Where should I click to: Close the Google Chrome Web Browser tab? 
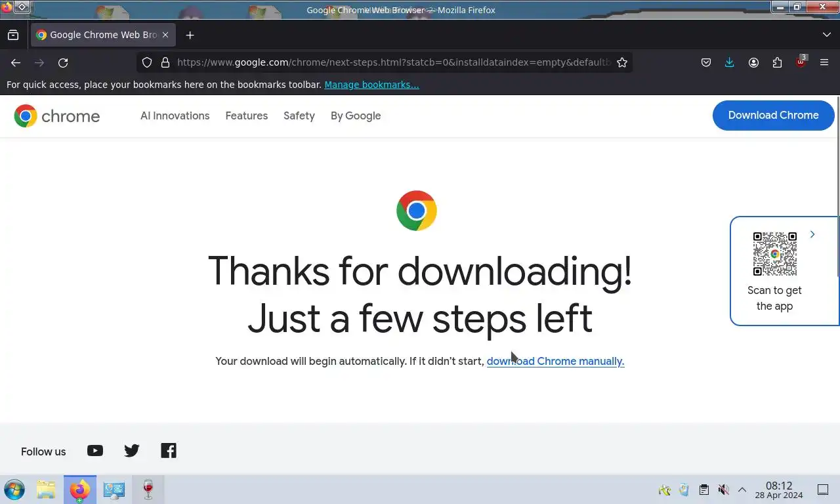pyautogui.click(x=165, y=35)
